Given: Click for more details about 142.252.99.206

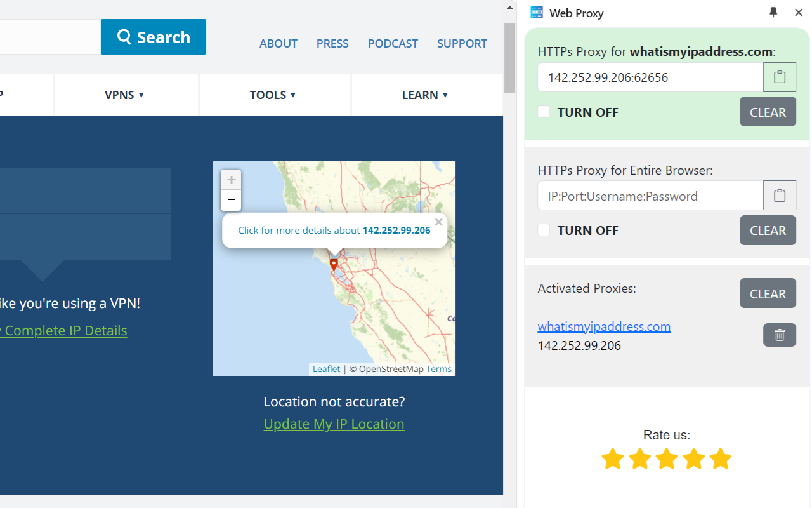Looking at the screenshot, I should coord(334,231).
